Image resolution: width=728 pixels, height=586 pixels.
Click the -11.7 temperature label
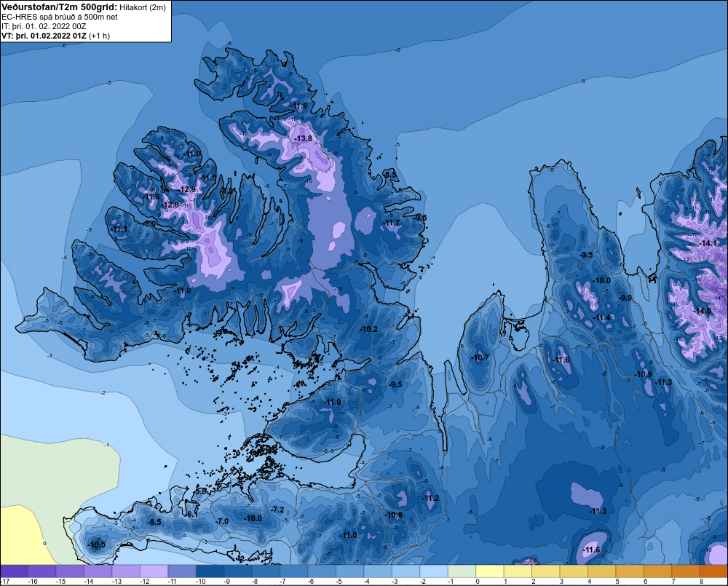click(392, 223)
